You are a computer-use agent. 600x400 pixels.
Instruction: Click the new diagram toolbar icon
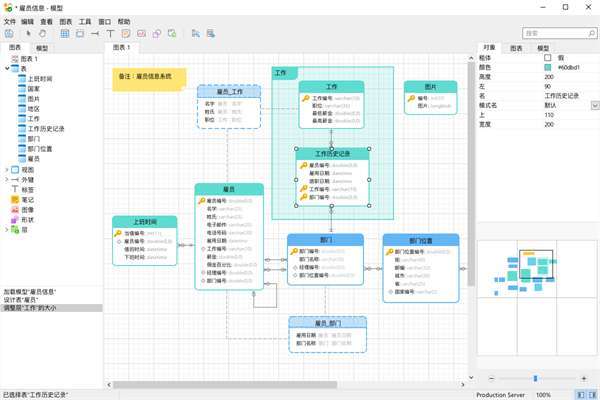pyautogui.click(x=9, y=34)
